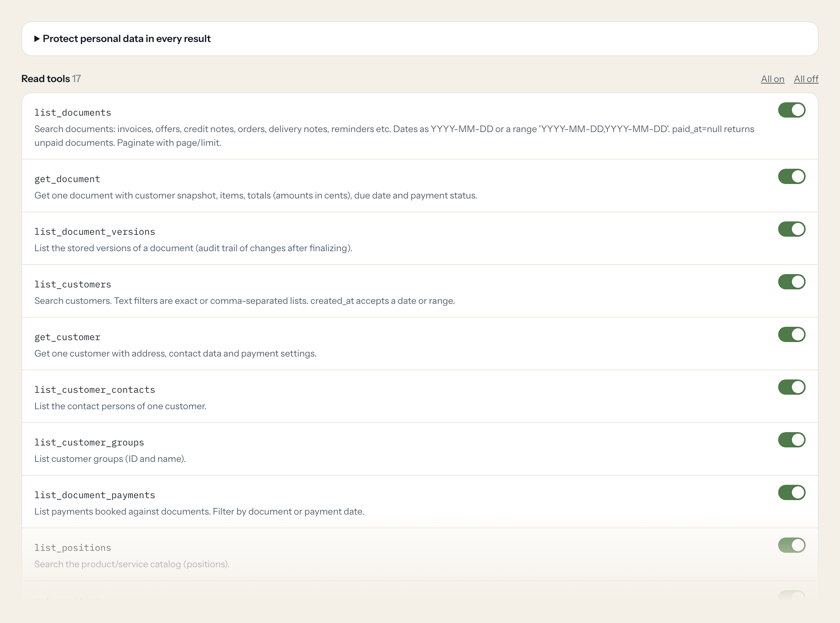Image resolution: width=840 pixels, height=623 pixels.
Task: Click 'List the stored versions of a document' text
Action: click(x=193, y=248)
